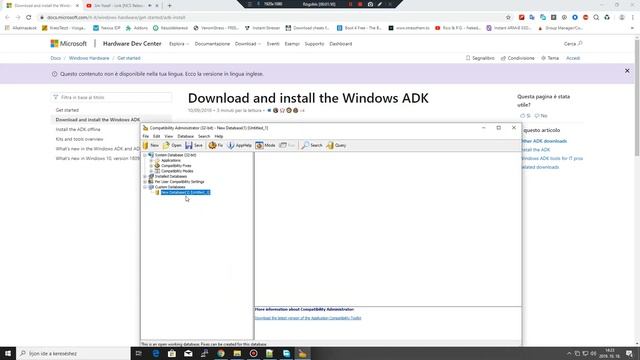Open the Windows Hardware breadcrumb link
The image size is (640, 360).
tap(89, 58)
